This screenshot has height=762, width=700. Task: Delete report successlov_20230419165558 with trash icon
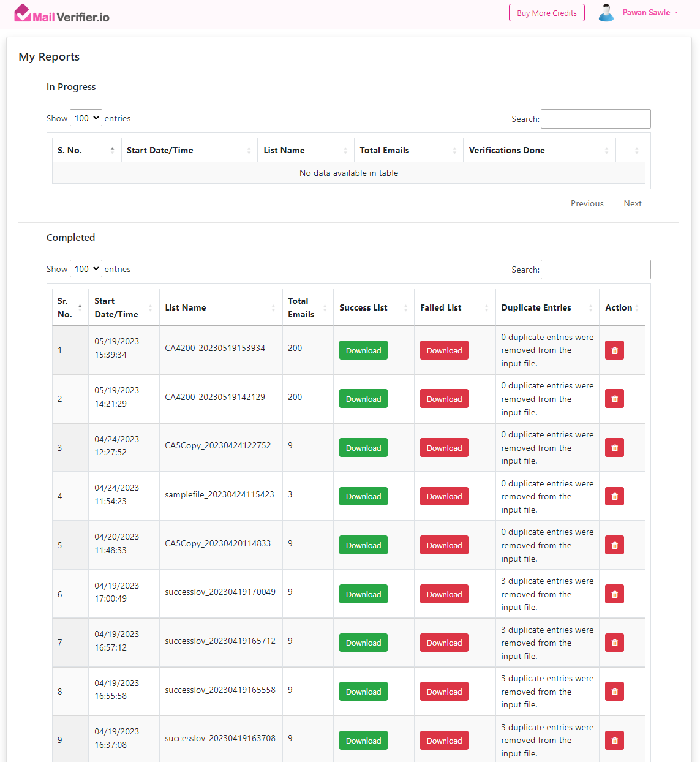(x=614, y=692)
